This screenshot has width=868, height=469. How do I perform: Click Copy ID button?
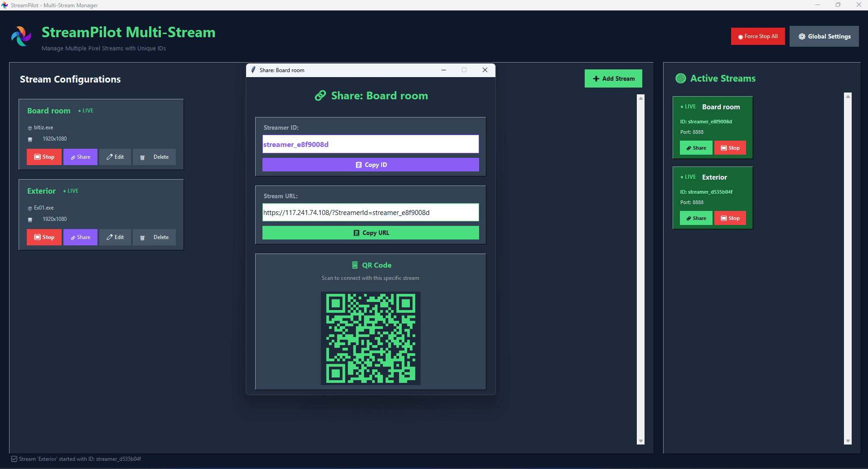pos(370,165)
